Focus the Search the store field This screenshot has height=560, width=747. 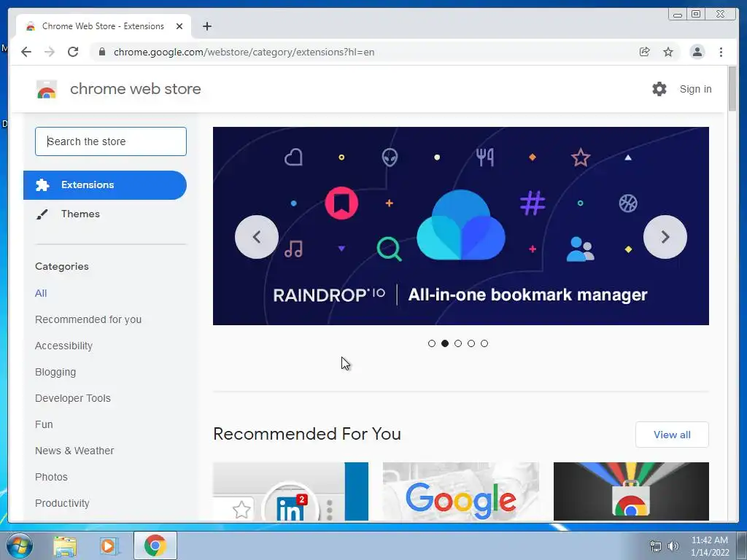111,141
